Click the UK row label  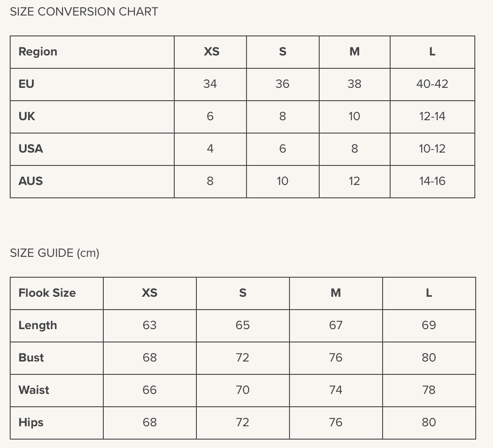27,116
